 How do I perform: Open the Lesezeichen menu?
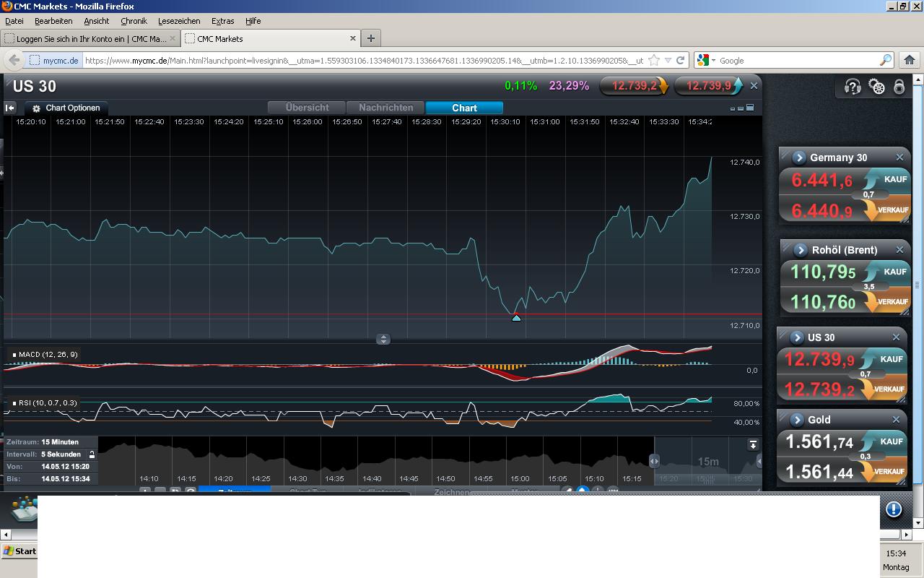(x=179, y=21)
